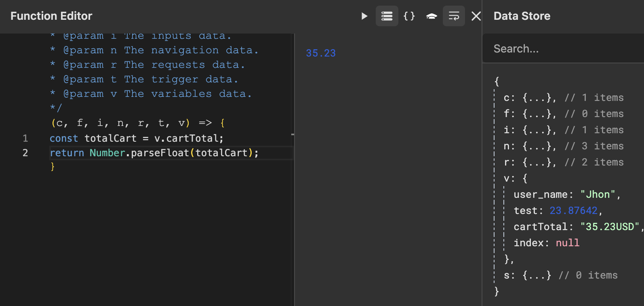The image size is (644, 306).
Task: Open the graduation cap tutorial icon
Action: click(x=431, y=16)
